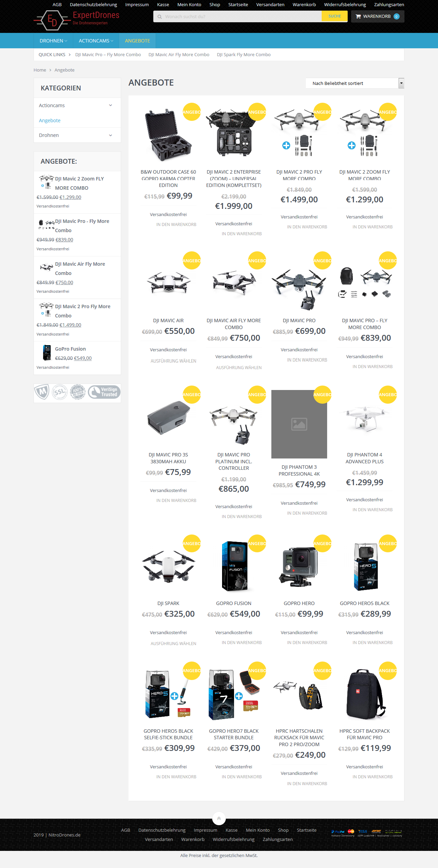This screenshot has width=438, height=868.
Task: Click the yellow Suche button
Action: (x=335, y=16)
